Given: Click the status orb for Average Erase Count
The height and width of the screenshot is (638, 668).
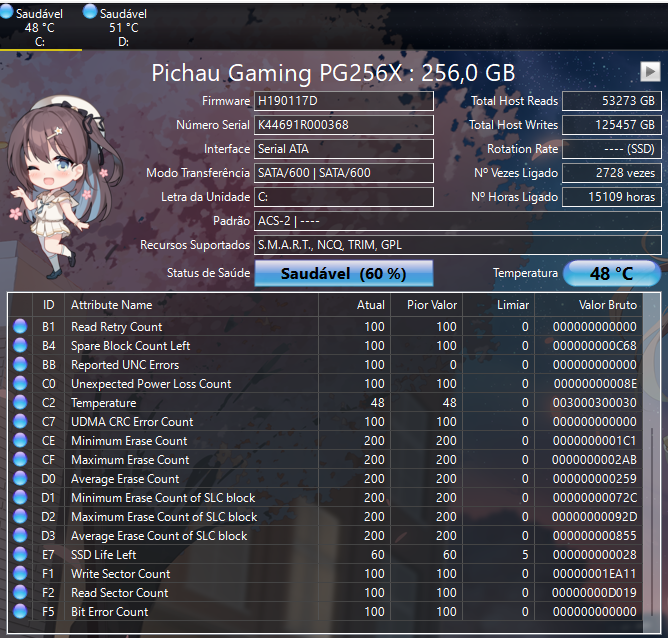Looking at the screenshot, I should [x=20, y=479].
